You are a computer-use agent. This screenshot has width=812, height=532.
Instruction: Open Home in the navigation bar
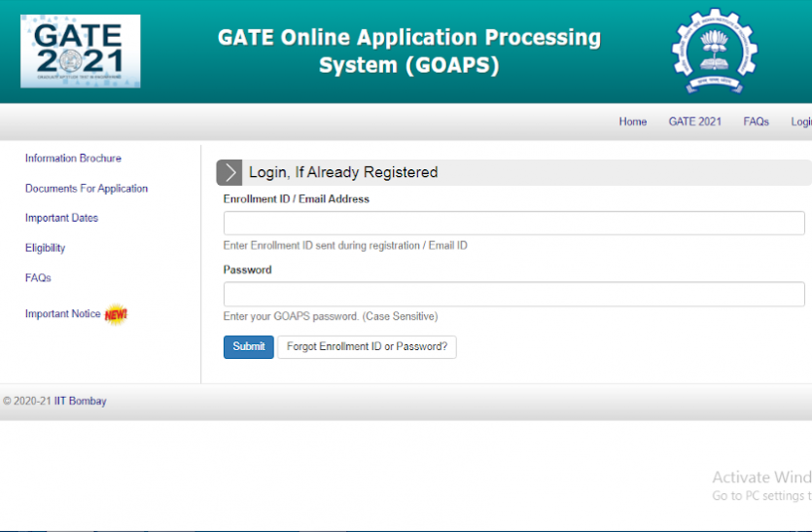click(x=633, y=122)
